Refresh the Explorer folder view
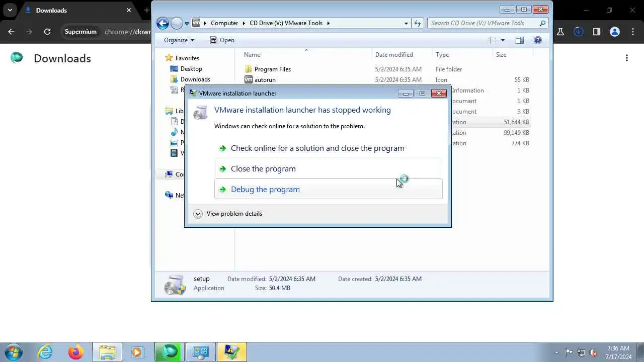This screenshot has height=362, width=644. pos(418,23)
